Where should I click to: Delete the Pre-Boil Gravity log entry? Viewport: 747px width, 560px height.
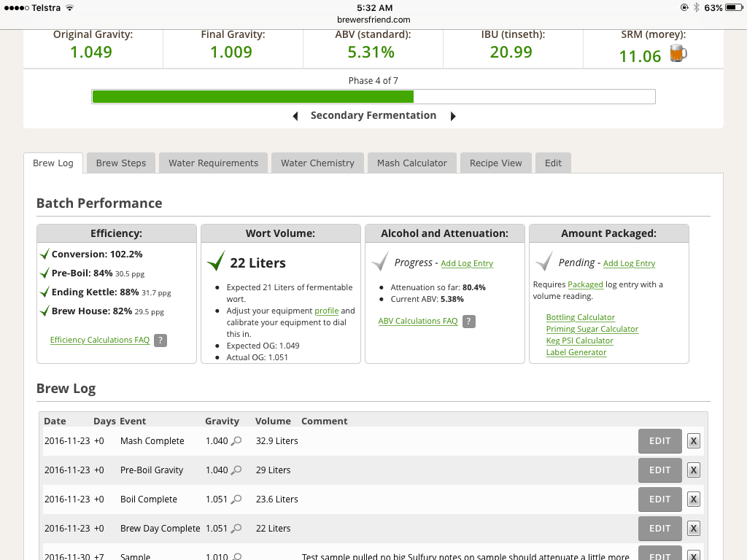(694, 470)
